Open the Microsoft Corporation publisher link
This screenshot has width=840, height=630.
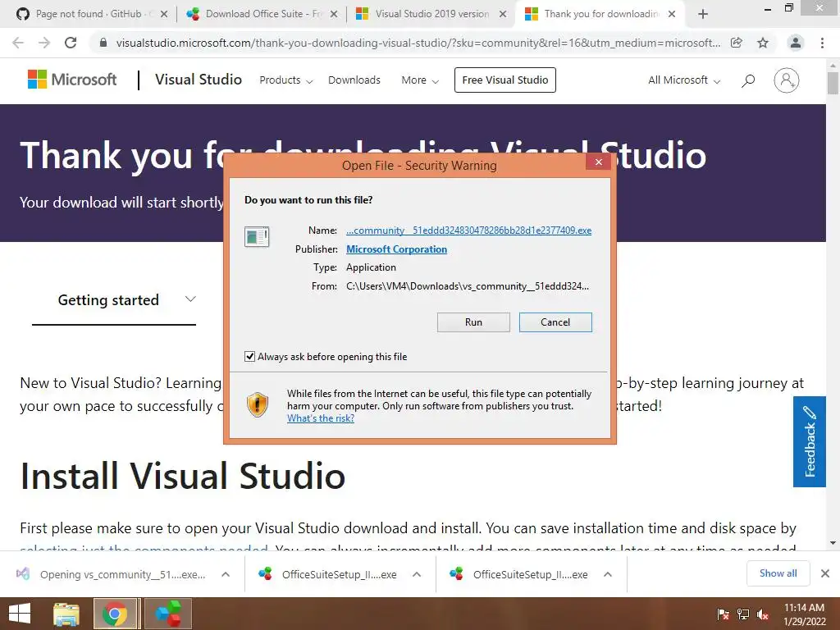point(396,249)
